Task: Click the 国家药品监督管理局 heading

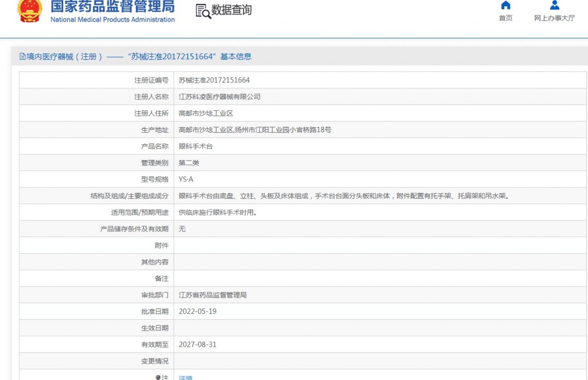Action: (x=113, y=6)
